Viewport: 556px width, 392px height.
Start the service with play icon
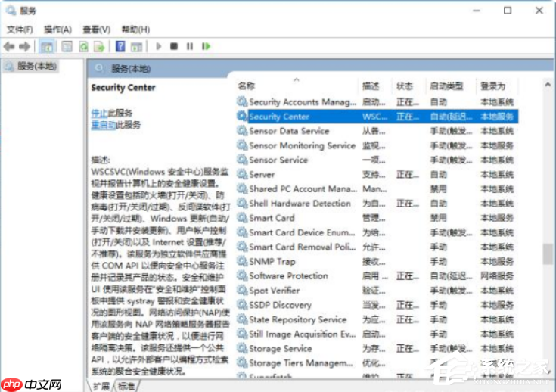tap(159, 46)
